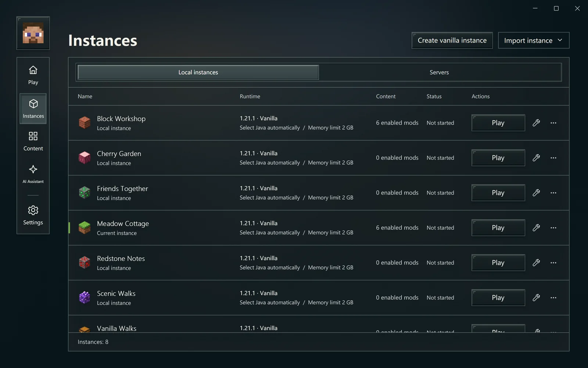Click Create vanilla instance button
This screenshot has height=368, width=588.
[452, 40]
